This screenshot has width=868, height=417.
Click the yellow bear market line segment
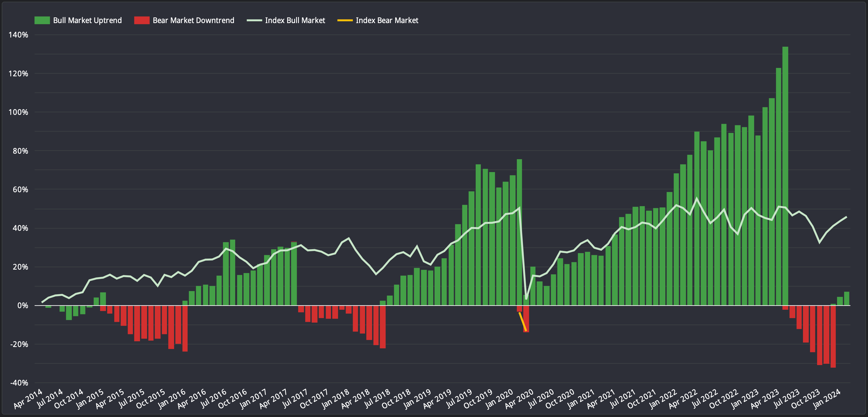(x=523, y=322)
